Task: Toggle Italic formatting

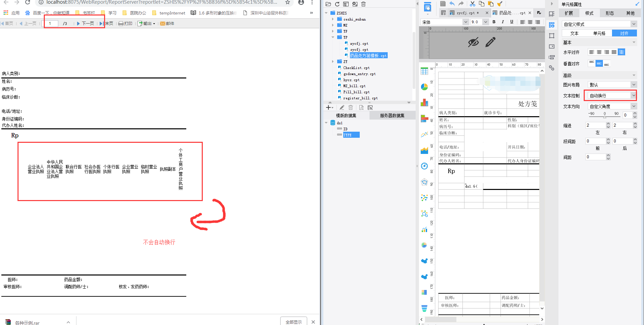Action: (503, 22)
